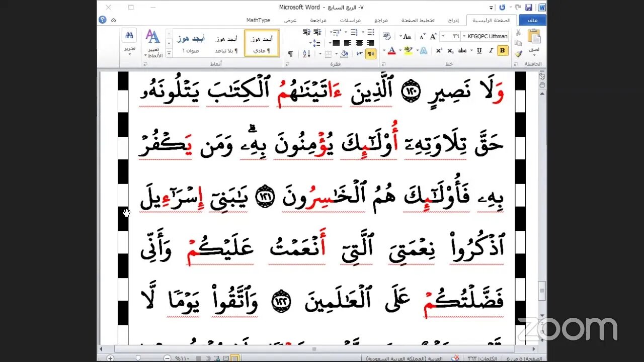The image size is (644, 362).
Task: Switch to left-to-right text direction
Action: point(360,54)
